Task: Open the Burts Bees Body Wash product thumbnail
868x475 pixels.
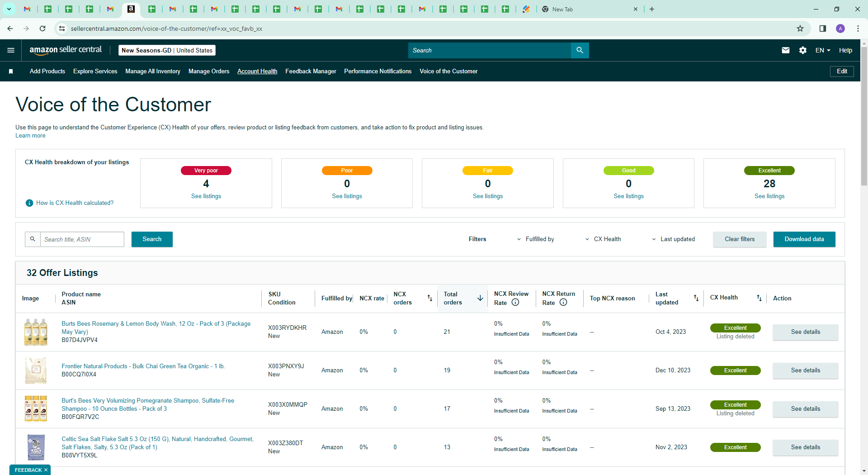Action: pyautogui.click(x=36, y=332)
